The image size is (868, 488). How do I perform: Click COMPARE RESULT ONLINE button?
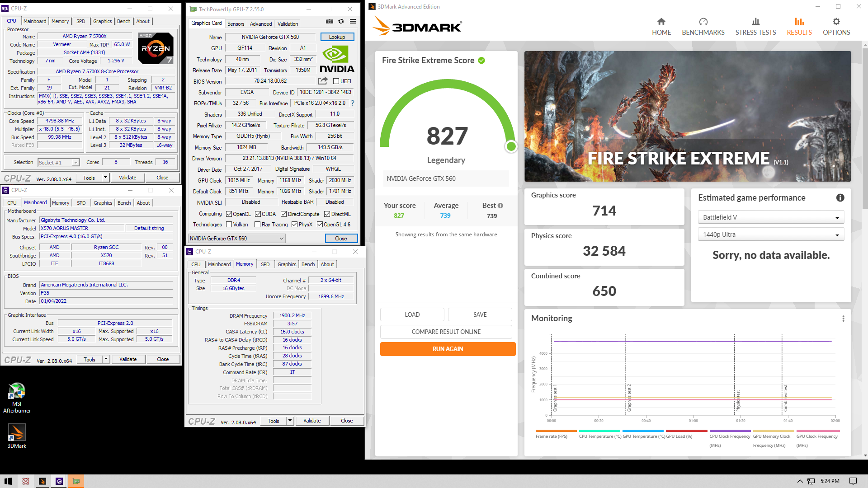pos(446,332)
